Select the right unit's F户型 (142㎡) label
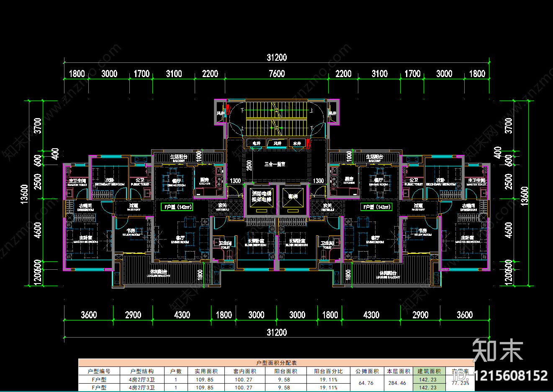The image size is (553, 392). pos(376,207)
